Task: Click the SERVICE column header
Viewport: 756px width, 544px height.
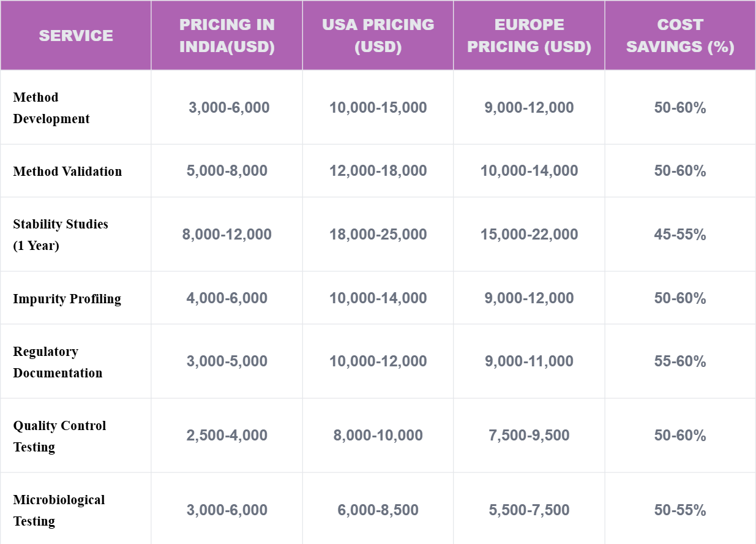Action: coord(76,36)
